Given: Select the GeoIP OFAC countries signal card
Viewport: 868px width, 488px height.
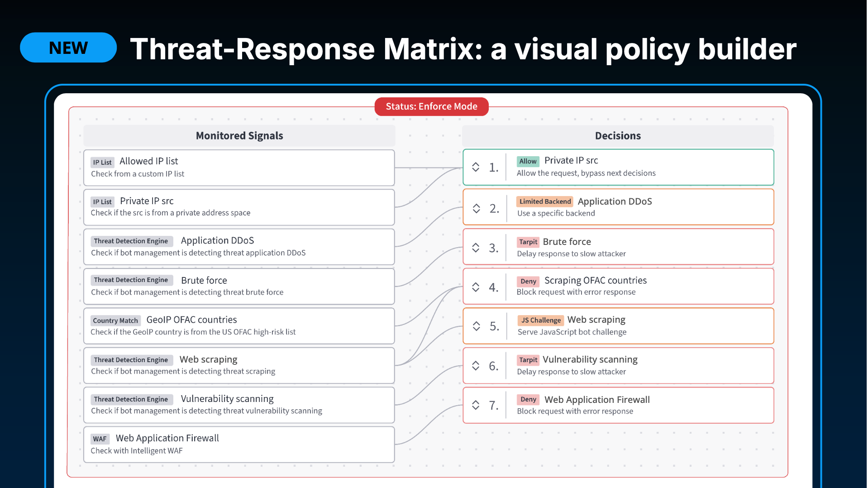Looking at the screenshot, I should point(239,326).
